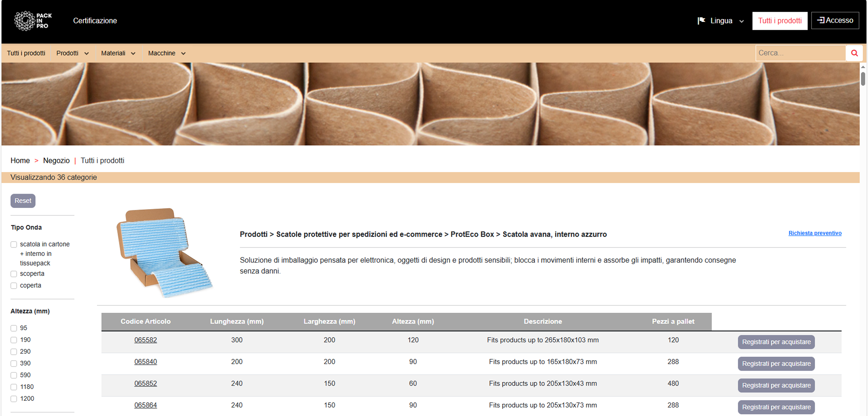This screenshot has height=416, width=868.
Task: Open the Richiesta preventivo link
Action: click(815, 233)
